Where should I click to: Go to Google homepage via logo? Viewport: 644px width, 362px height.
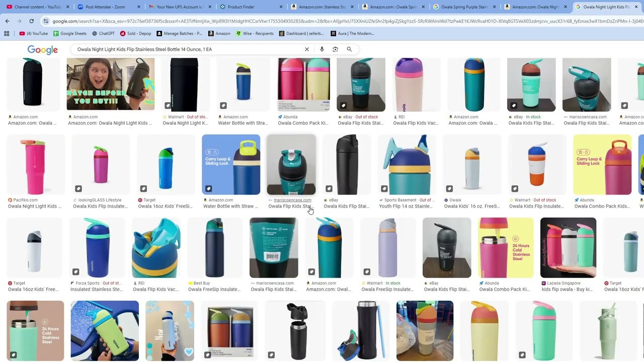click(43, 50)
